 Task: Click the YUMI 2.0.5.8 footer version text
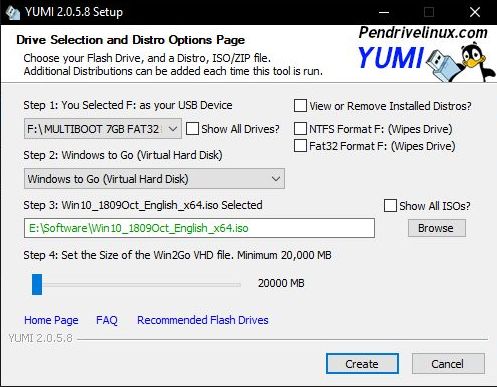tap(40, 338)
